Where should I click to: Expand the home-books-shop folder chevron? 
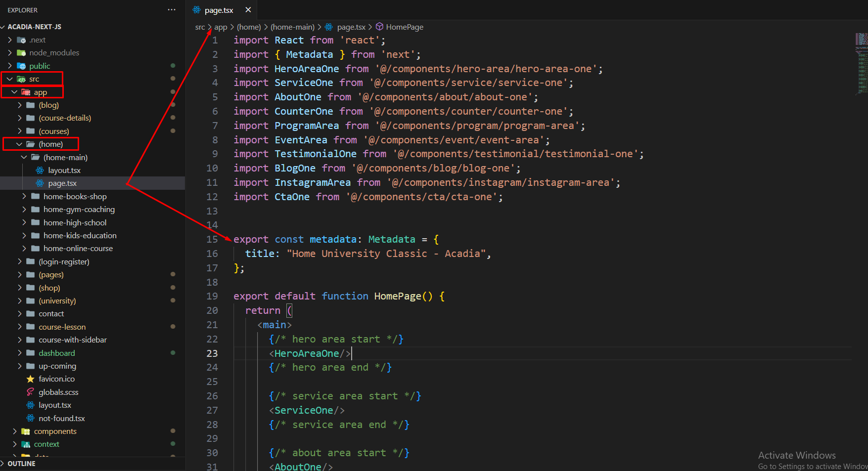click(24, 196)
